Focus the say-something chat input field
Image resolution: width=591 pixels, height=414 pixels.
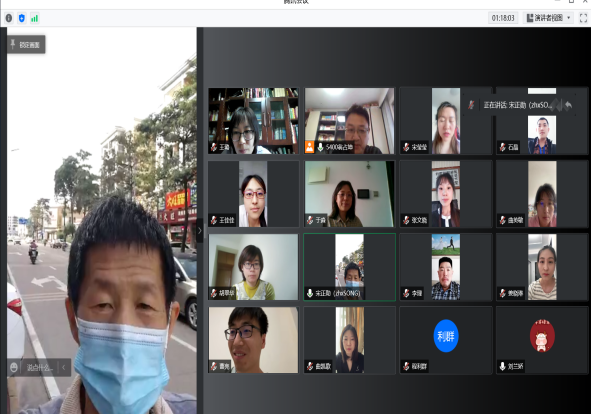(x=39, y=367)
